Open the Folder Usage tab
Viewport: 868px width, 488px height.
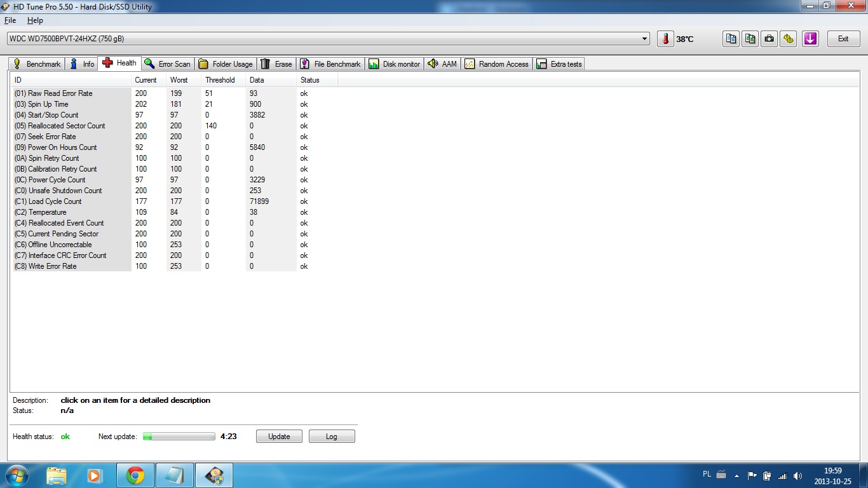coord(225,64)
